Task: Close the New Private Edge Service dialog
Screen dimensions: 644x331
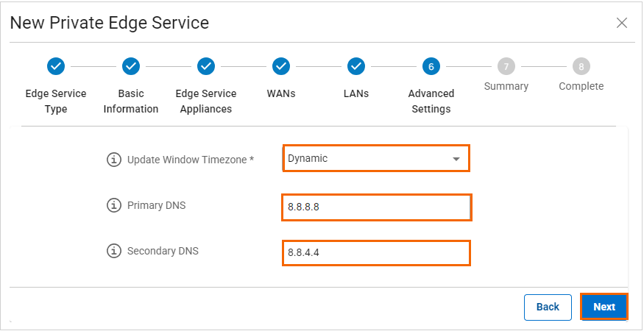Action: click(622, 23)
